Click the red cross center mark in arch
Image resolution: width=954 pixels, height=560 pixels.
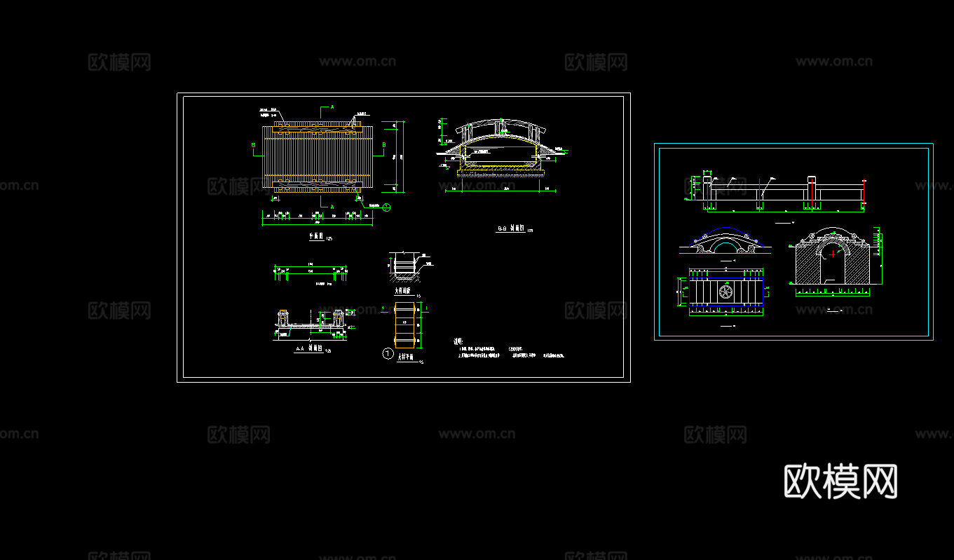pos(832,254)
